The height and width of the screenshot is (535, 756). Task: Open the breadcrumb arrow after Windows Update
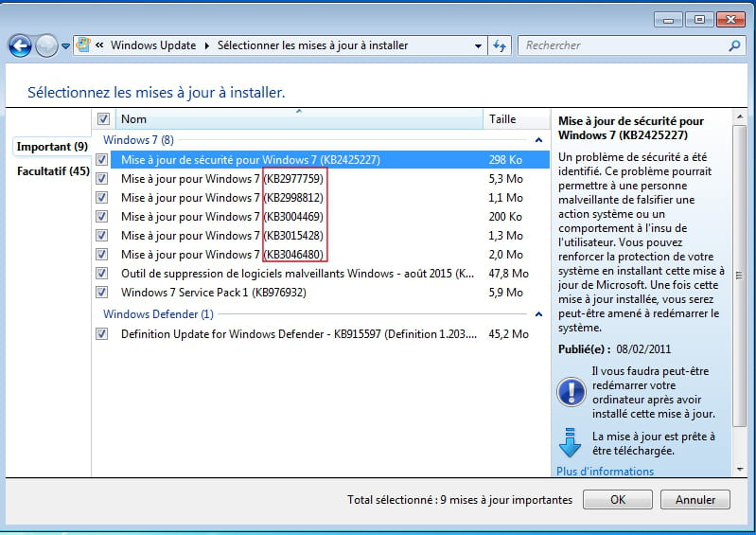tap(207, 45)
